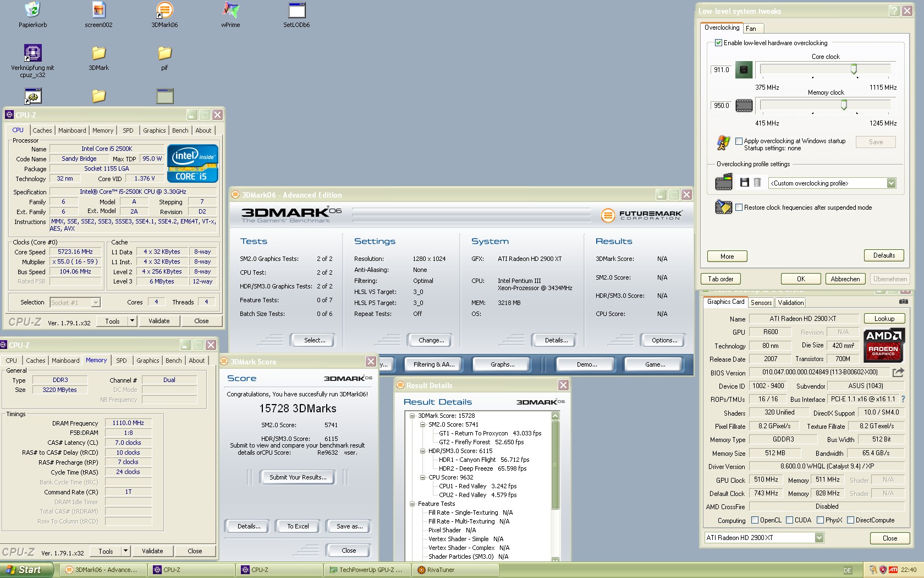Click the save overclocking profile floppy icon
Image resolution: width=924 pixels, height=578 pixels.
[x=745, y=183]
